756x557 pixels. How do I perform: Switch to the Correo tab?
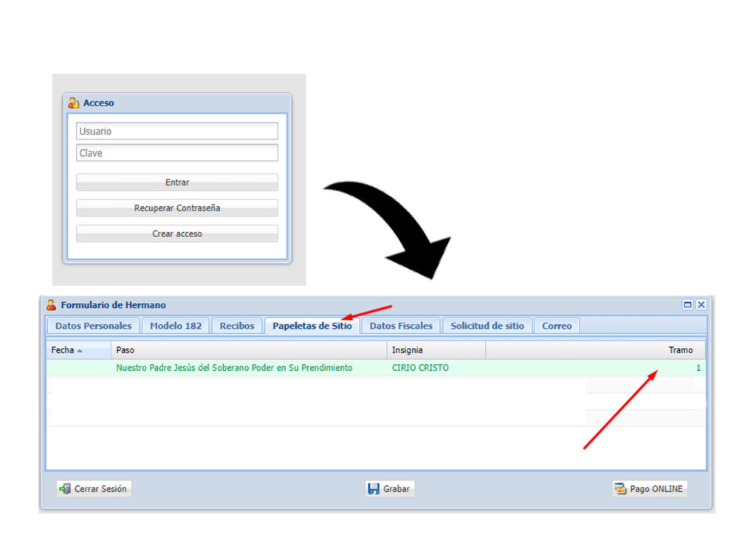tap(557, 326)
